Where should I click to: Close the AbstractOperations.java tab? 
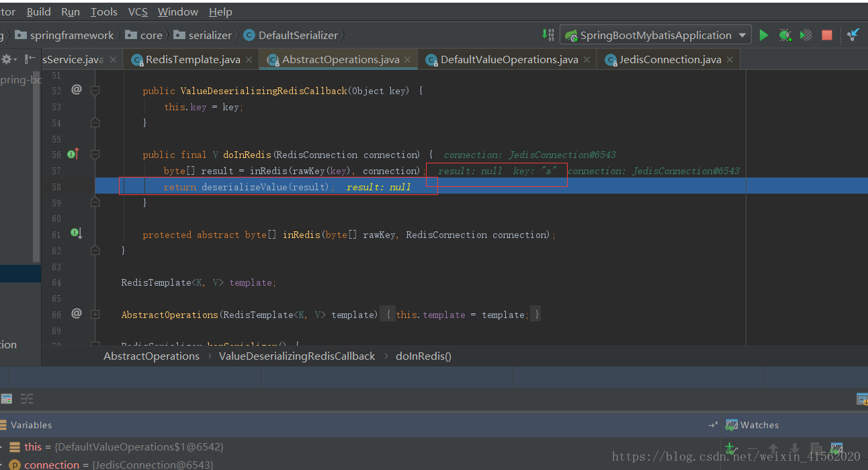(x=408, y=60)
